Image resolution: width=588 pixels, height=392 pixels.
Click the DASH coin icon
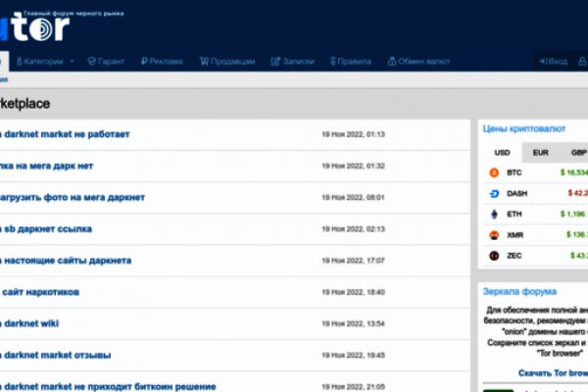[x=494, y=193]
